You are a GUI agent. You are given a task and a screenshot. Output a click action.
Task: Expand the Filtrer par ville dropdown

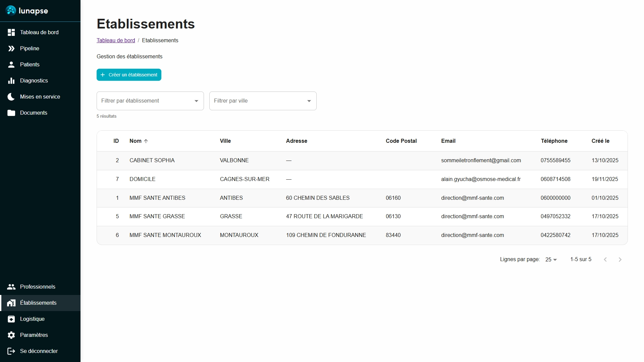coord(309,101)
